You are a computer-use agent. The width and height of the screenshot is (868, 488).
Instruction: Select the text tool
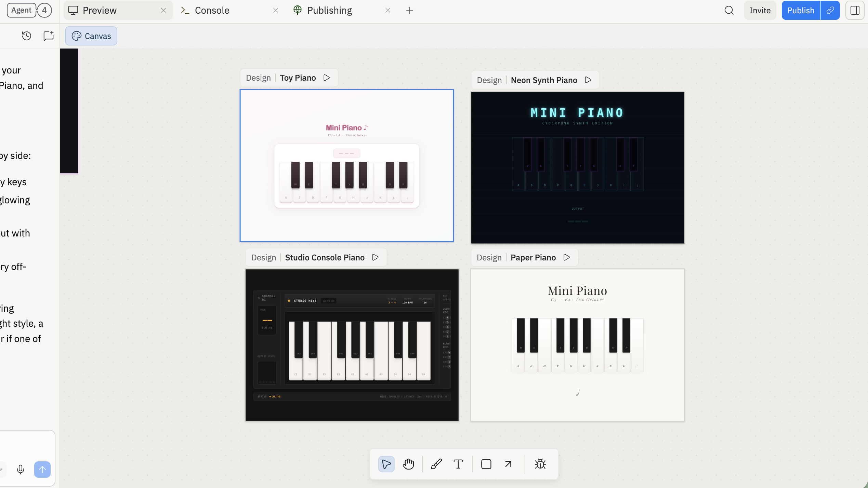[458, 464]
